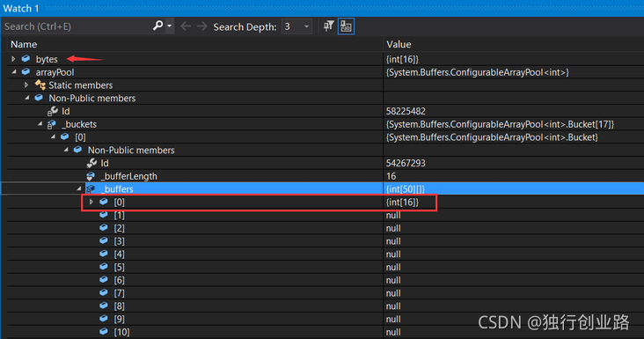This screenshot has width=644, height=339.
Task: Click the _buckets field icon
Action: click(52, 123)
